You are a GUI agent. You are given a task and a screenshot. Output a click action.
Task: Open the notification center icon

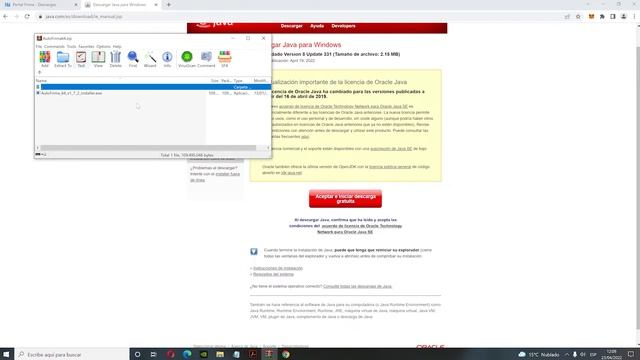(x=631, y=354)
